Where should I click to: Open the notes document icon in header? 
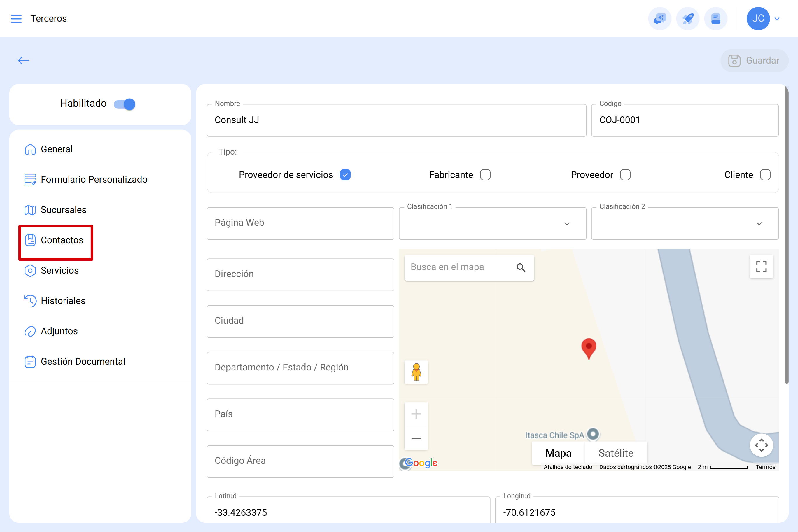(715, 19)
